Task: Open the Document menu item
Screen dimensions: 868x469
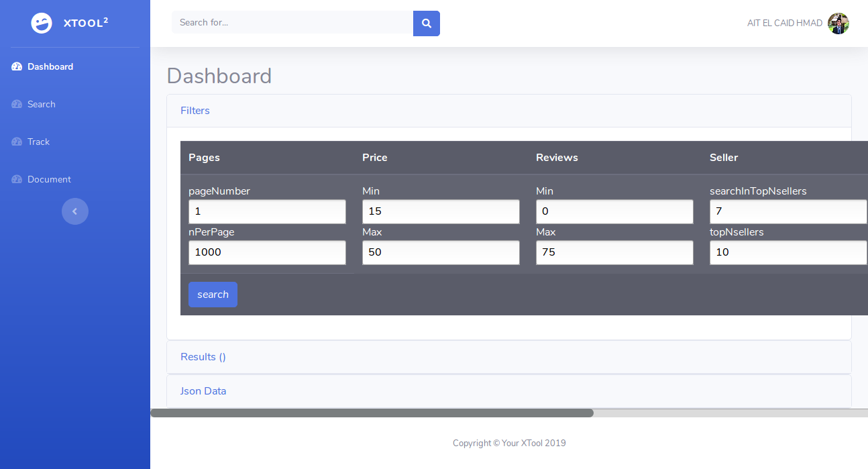Action: (49, 180)
